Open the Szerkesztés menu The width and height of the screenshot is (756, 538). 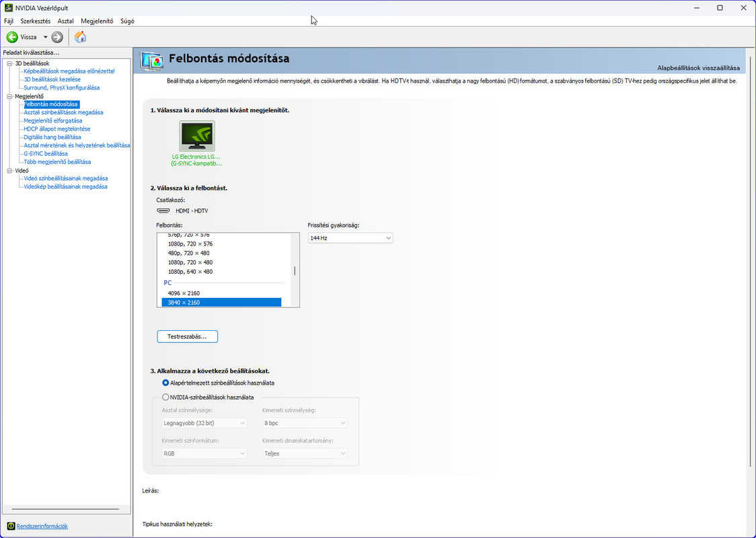point(35,22)
